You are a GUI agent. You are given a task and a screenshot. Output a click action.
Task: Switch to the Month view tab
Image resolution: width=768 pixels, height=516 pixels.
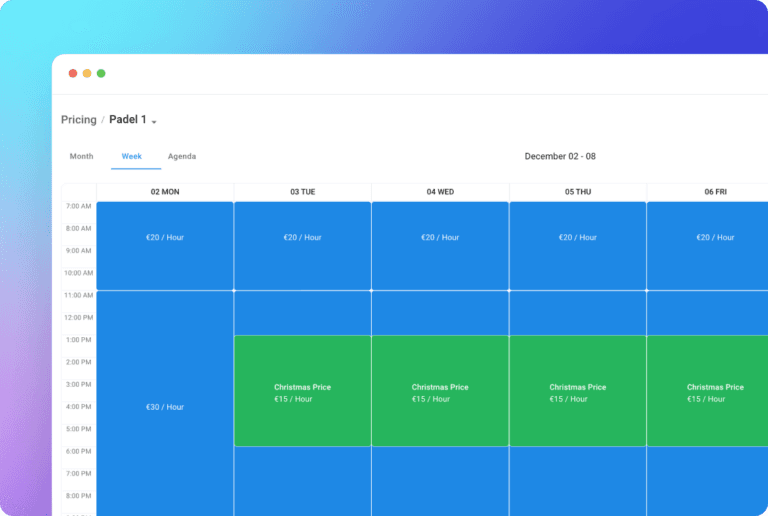pos(81,156)
